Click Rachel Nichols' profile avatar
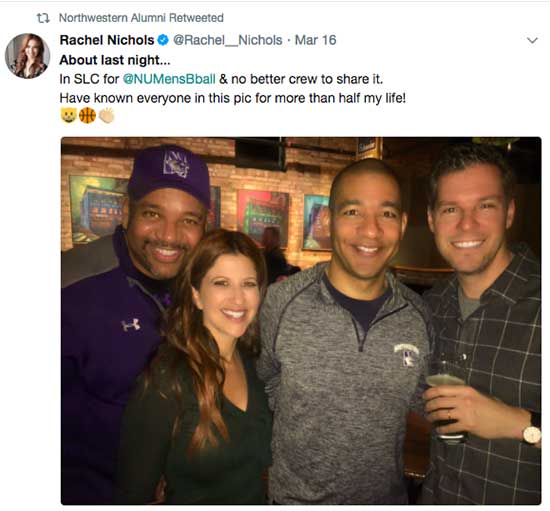This screenshot has height=511, width=550. (x=27, y=56)
